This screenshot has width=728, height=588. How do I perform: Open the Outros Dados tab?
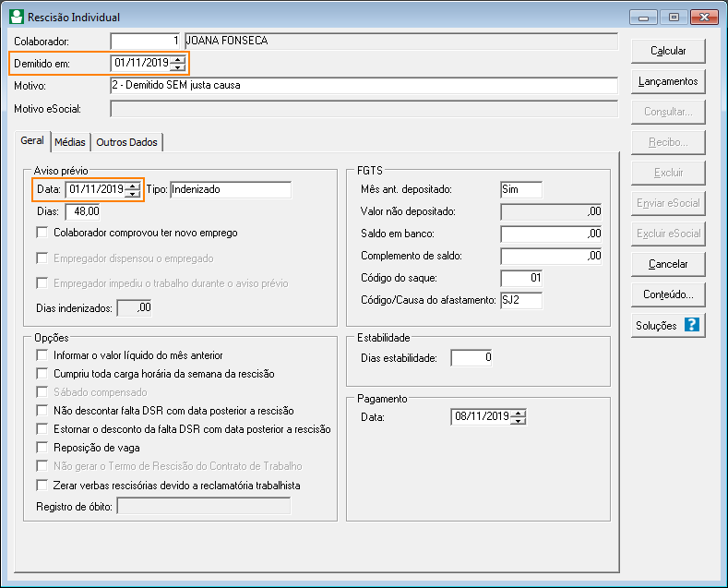126,142
